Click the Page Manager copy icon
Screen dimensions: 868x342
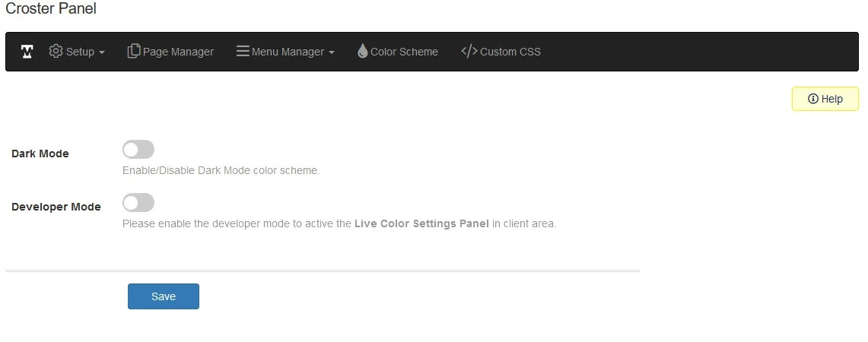(x=134, y=51)
